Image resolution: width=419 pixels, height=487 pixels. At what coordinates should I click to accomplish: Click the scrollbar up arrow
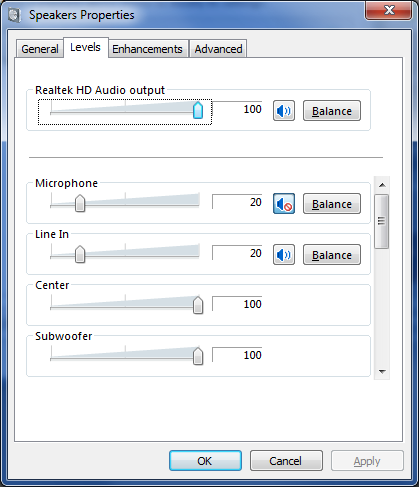click(x=382, y=185)
